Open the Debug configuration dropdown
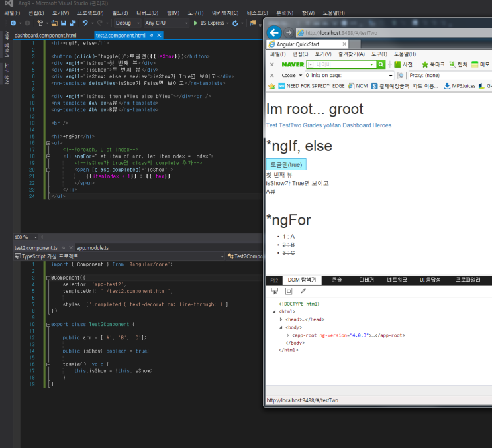 (x=127, y=23)
